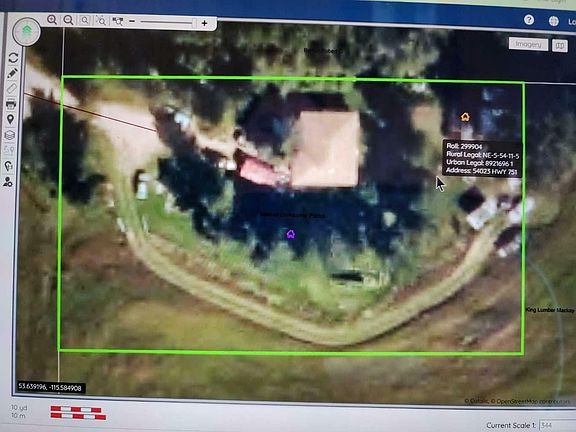The width and height of the screenshot is (576, 432).
Task: Click the King Lumber Mackay map label
Action: click(x=550, y=310)
